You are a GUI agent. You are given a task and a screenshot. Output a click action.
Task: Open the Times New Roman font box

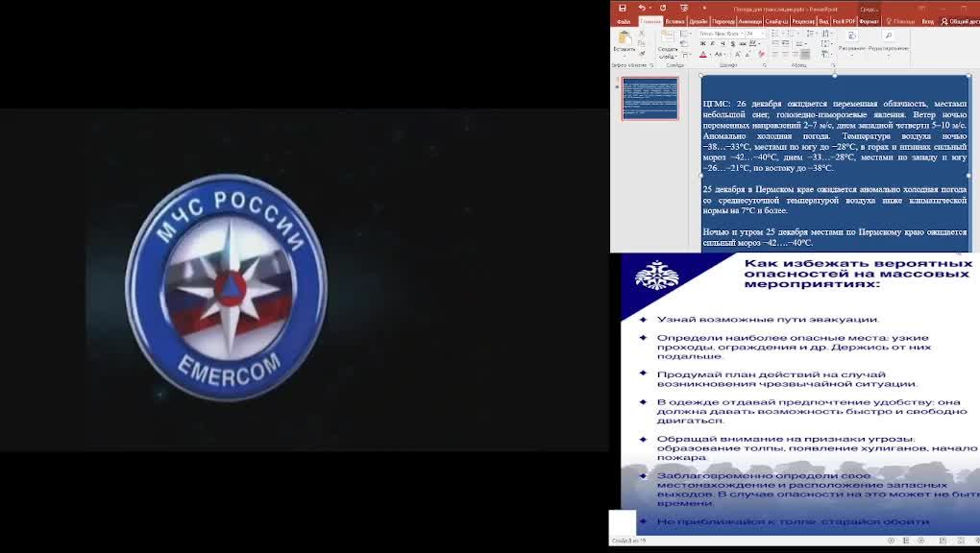coord(722,34)
